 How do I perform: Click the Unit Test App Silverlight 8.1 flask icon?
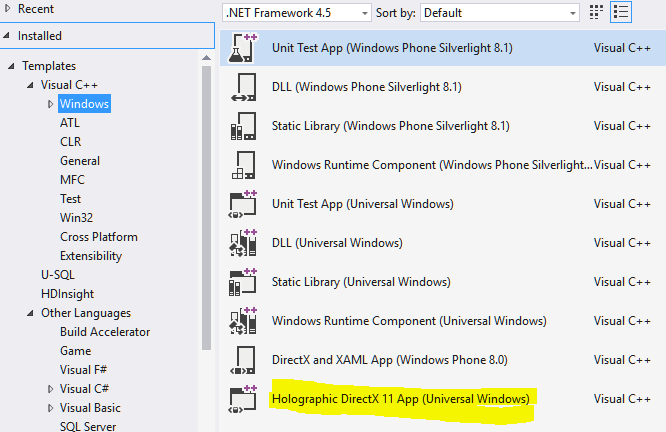243,48
